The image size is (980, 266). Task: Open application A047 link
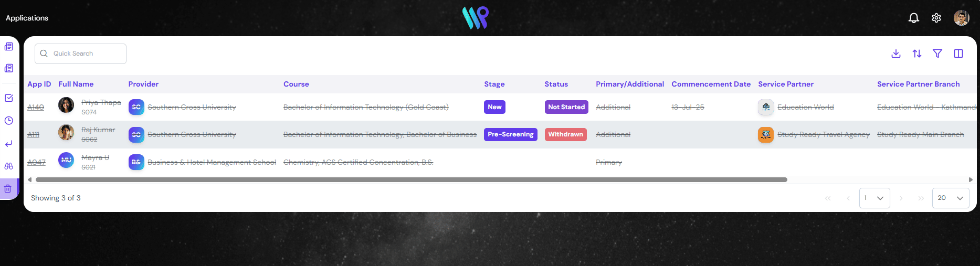click(36, 162)
